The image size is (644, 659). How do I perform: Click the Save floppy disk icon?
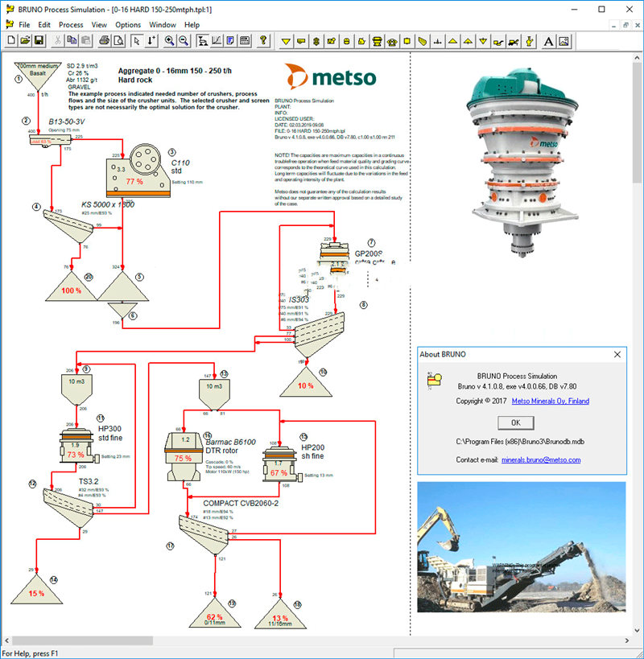pyautogui.click(x=39, y=41)
